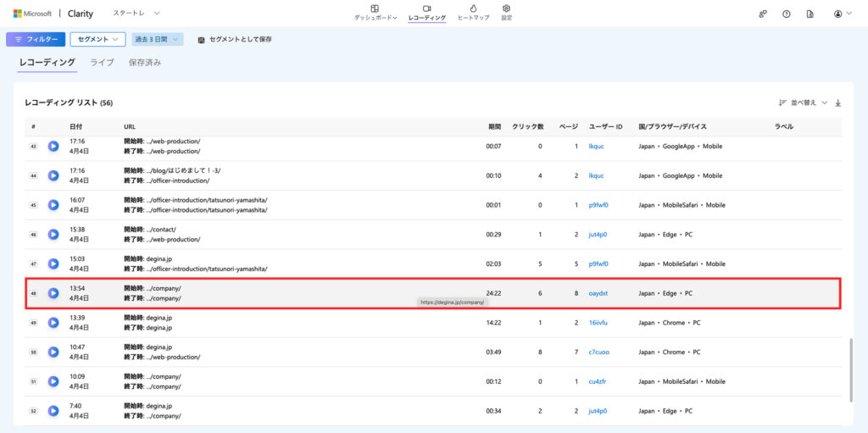The image size is (868, 433).
Task: Play recording 43 for web-production page
Action: click(x=53, y=146)
